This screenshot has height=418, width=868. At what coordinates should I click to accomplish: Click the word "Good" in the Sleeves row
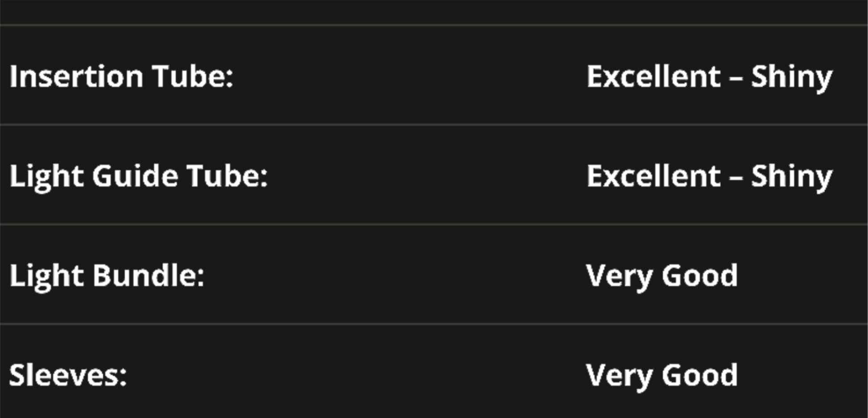click(x=699, y=375)
